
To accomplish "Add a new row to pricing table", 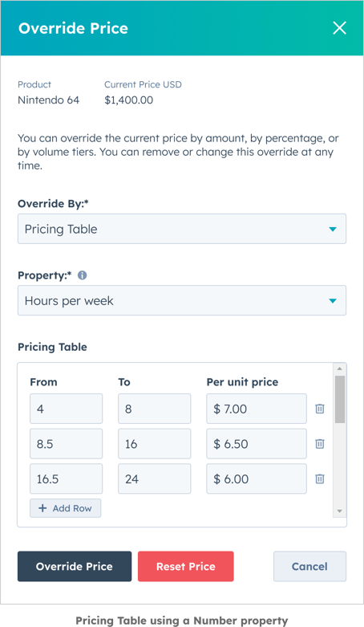I will [x=66, y=508].
